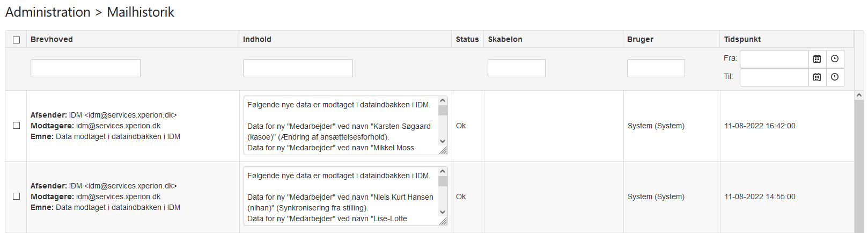Click scroll-up arrow in second message textarea
868x233 pixels.
point(443,171)
